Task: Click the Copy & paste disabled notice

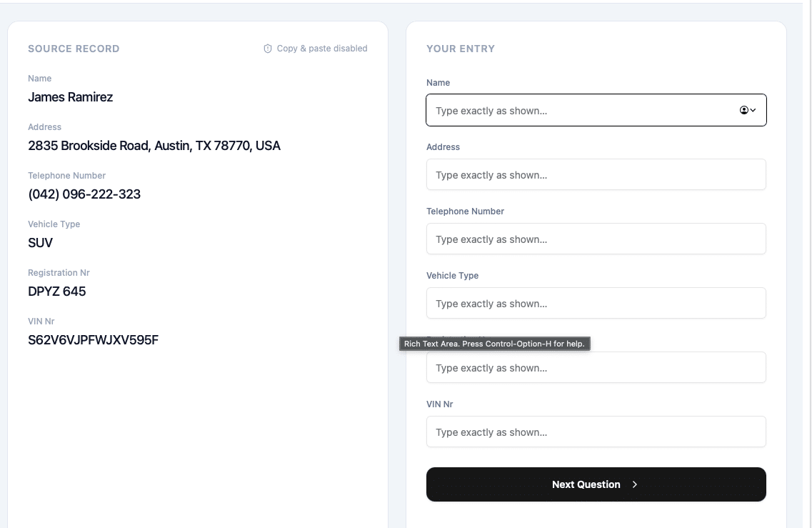Action: [x=316, y=49]
